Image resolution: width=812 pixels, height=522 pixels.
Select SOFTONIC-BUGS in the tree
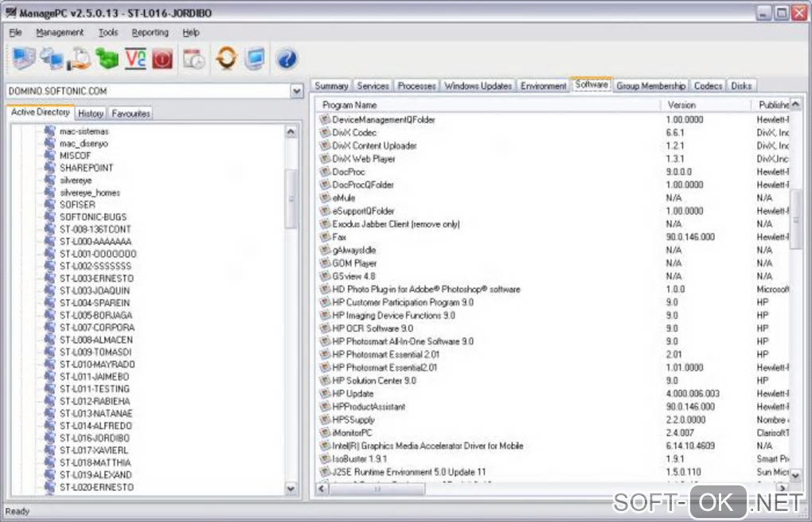tap(93, 217)
